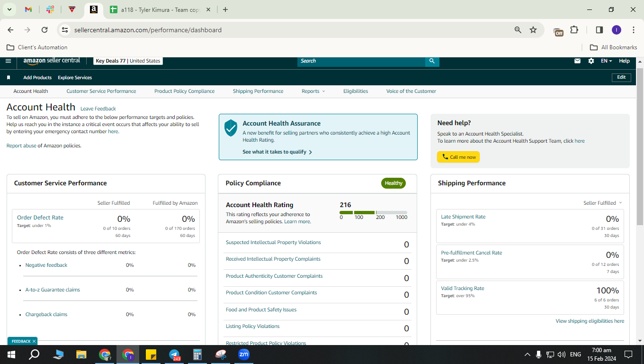Click the browser address bar URL

click(148, 30)
